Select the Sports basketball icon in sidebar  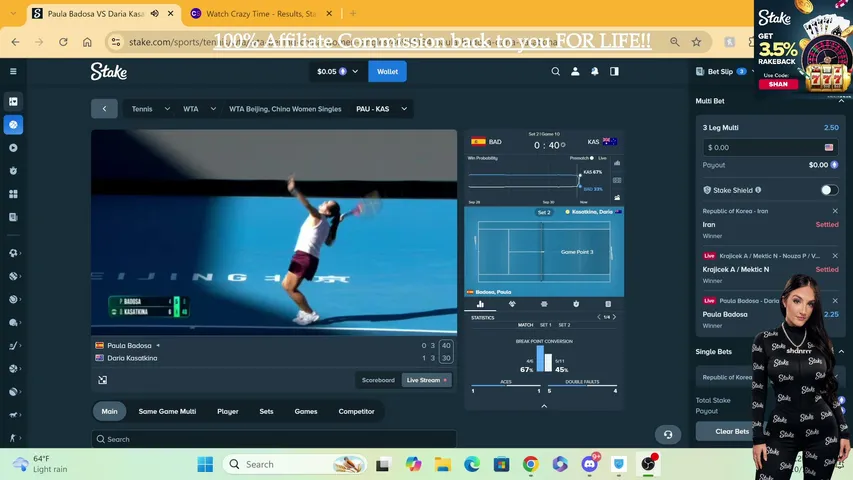pos(13,125)
